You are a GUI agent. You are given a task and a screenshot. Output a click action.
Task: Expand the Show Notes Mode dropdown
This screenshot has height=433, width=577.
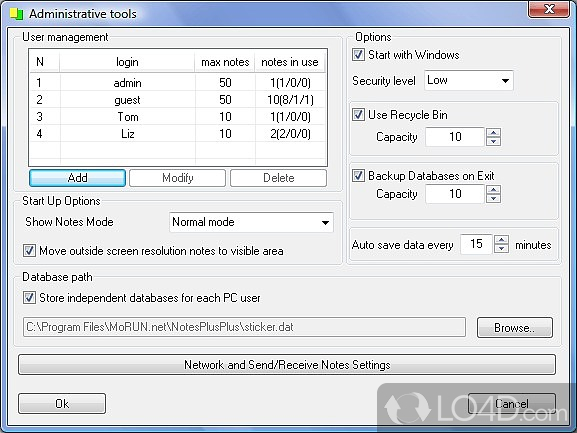point(251,222)
